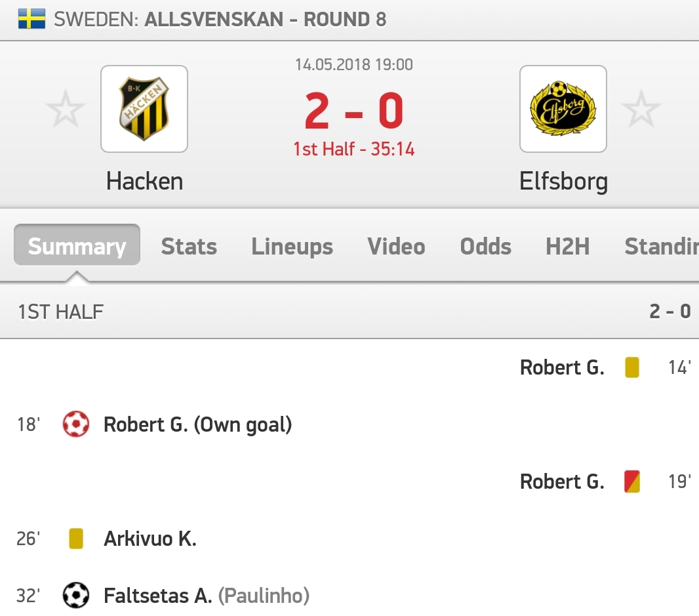Click Robert G. yellow card at 14'
This screenshot has width=699, height=616.
click(632, 367)
